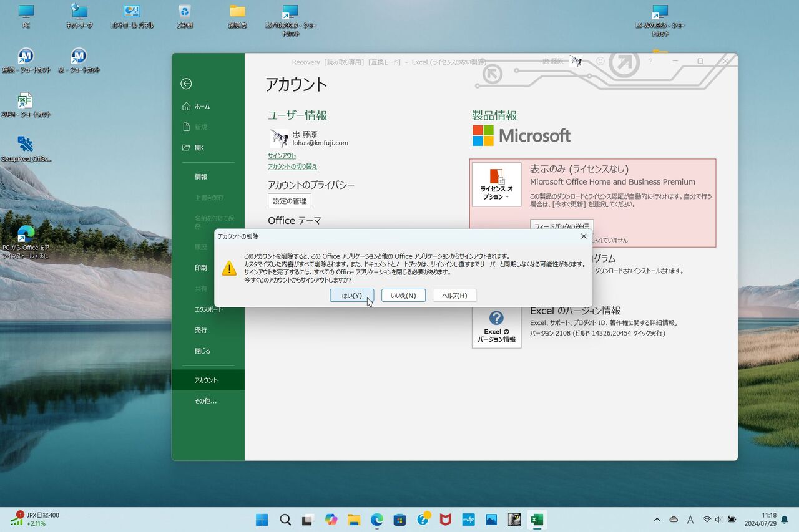
Task: Click the アカウントの切り替え link
Action: (293, 167)
